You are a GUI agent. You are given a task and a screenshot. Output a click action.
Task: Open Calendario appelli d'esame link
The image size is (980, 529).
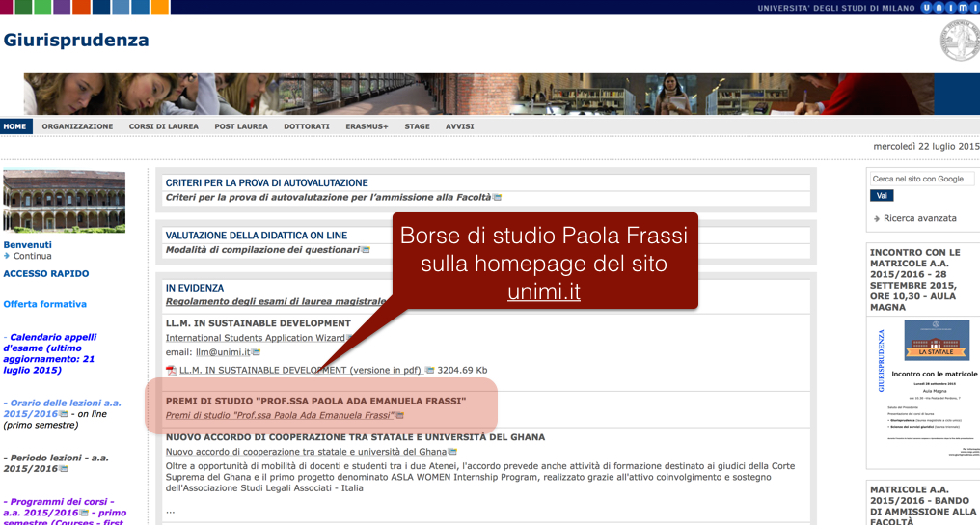[x=50, y=353]
